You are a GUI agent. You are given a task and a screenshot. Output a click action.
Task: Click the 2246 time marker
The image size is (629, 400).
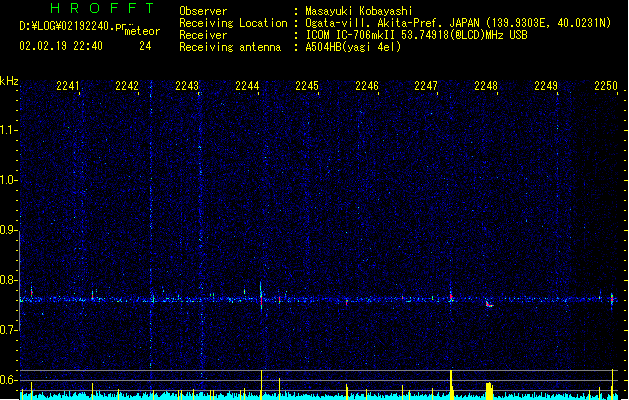tap(367, 86)
